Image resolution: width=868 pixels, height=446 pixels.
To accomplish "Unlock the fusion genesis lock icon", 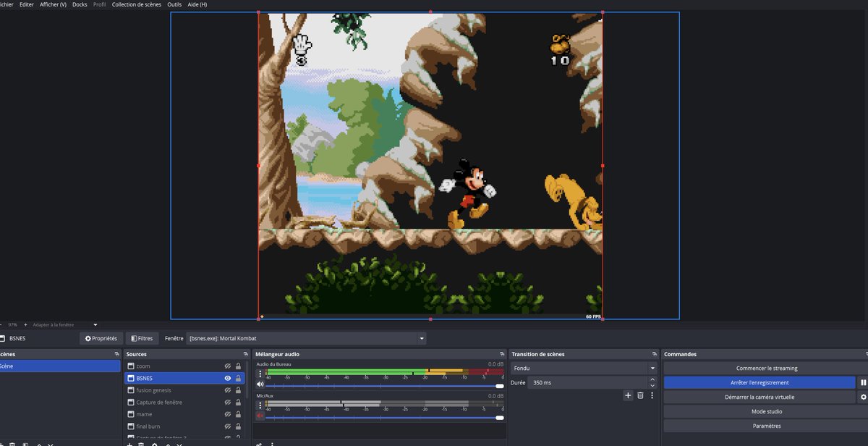I will (x=239, y=390).
